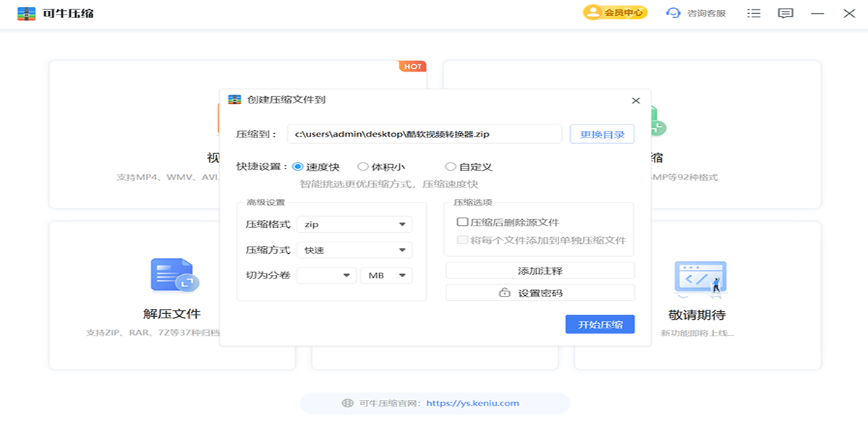Click the HOT badge on the video card

tap(412, 67)
